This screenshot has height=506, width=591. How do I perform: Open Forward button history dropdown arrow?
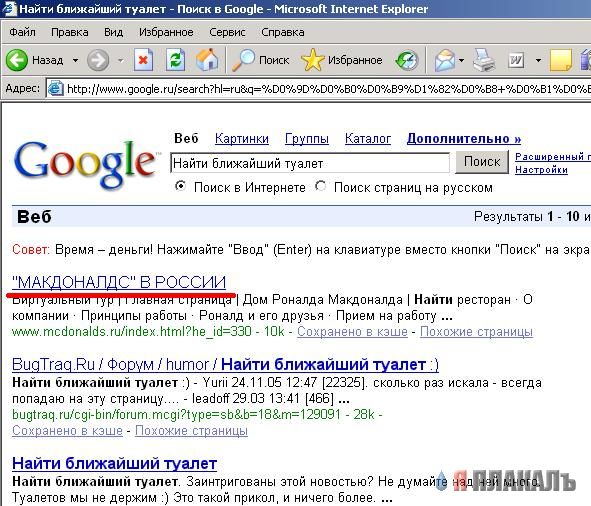click(x=120, y=60)
